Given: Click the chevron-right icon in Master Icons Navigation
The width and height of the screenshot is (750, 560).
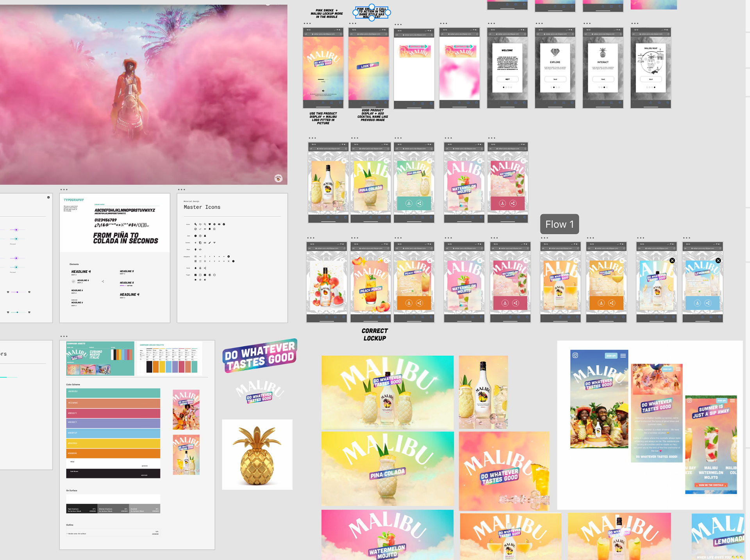Looking at the screenshot, I should 214,261.
